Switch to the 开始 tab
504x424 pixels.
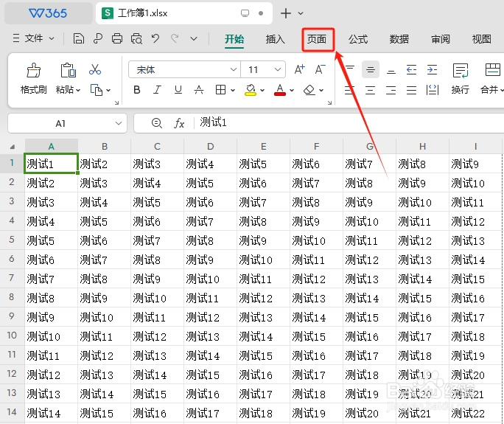(234, 39)
